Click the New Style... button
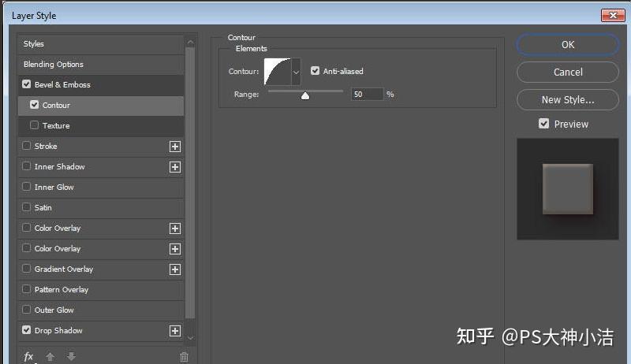This screenshot has height=364, width=631. (x=567, y=99)
